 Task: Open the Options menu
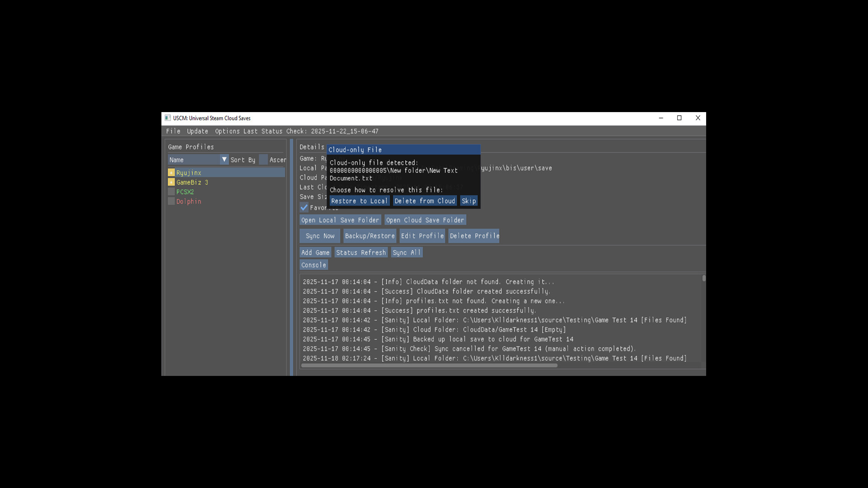click(226, 131)
